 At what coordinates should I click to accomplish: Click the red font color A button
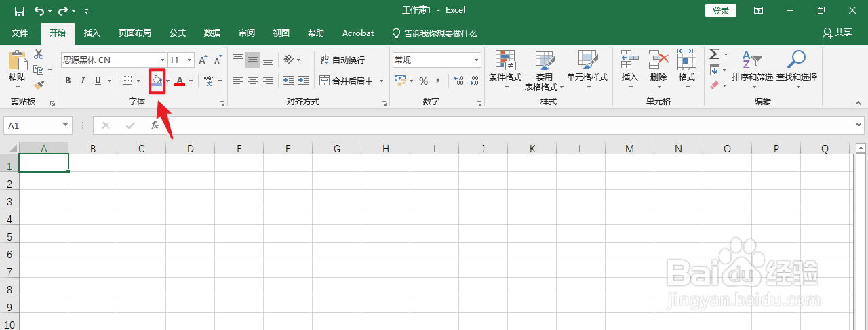[180, 81]
